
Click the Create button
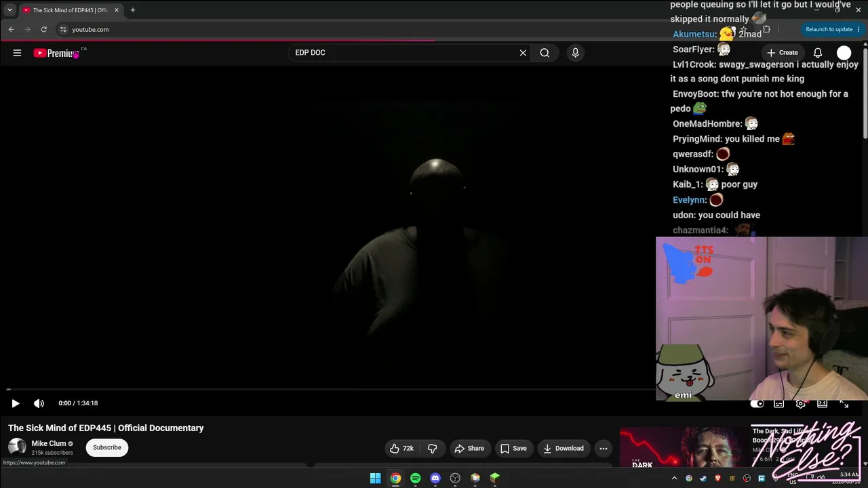point(782,53)
